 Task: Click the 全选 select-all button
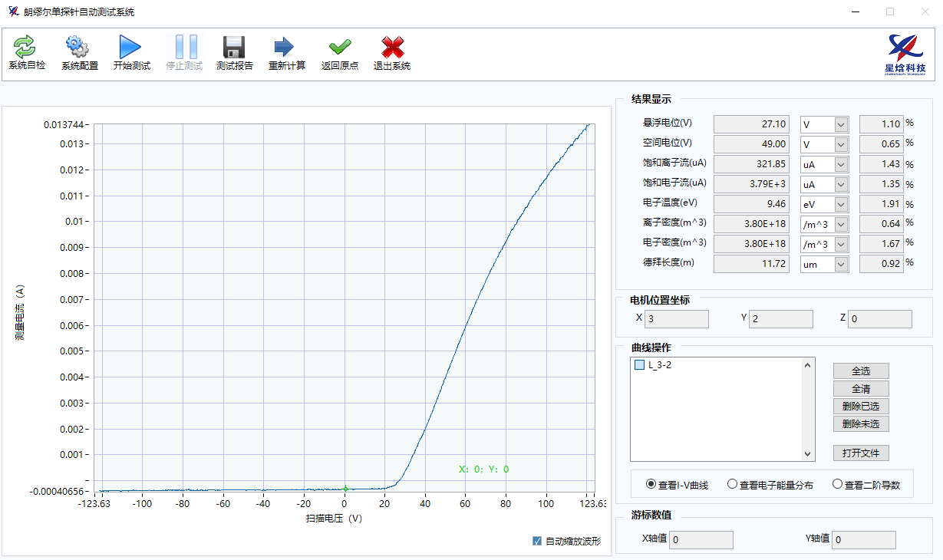click(861, 371)
